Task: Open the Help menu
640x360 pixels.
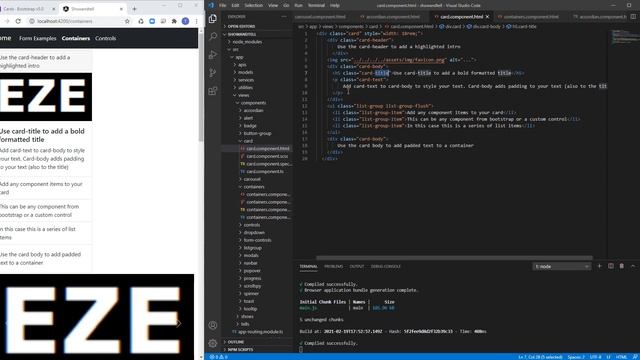Action: point(335,5)
